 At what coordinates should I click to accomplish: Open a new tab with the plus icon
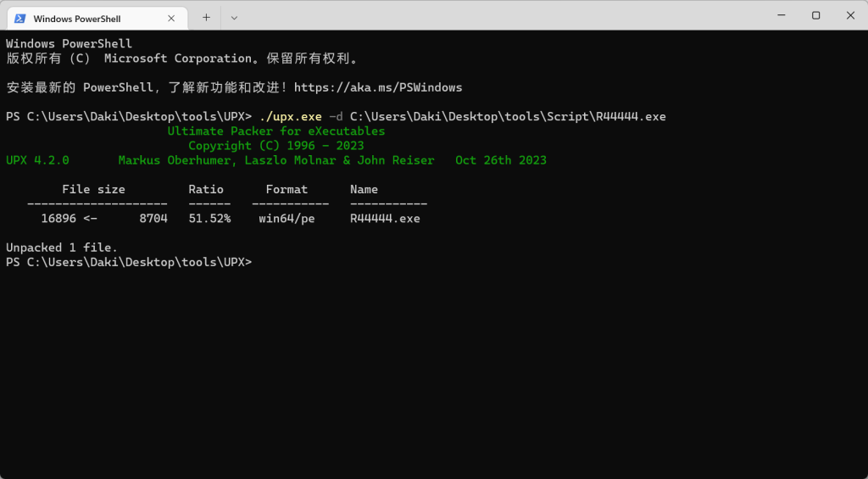tap(206, 17)
